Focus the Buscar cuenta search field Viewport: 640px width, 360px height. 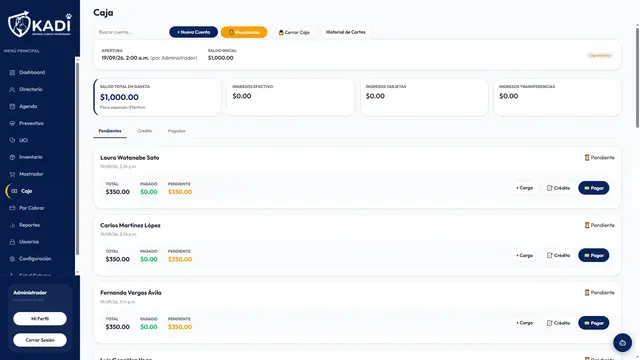coord(130,32)
